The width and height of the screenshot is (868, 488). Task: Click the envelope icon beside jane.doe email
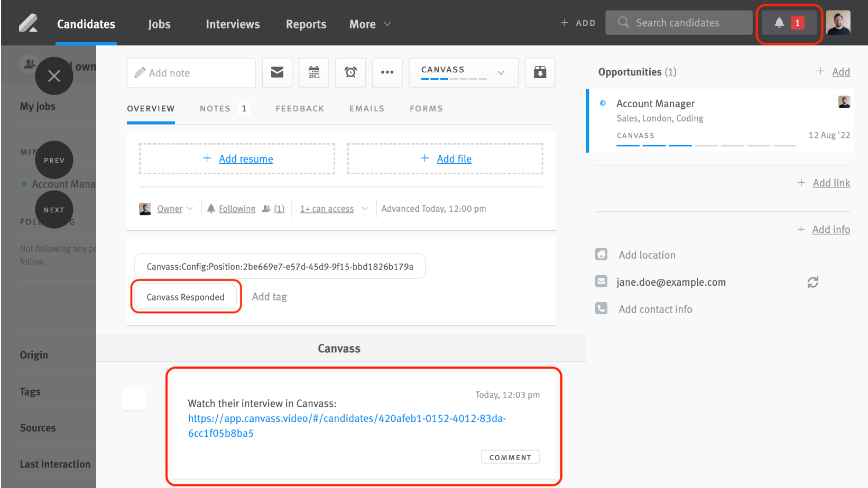click(601, 281)
